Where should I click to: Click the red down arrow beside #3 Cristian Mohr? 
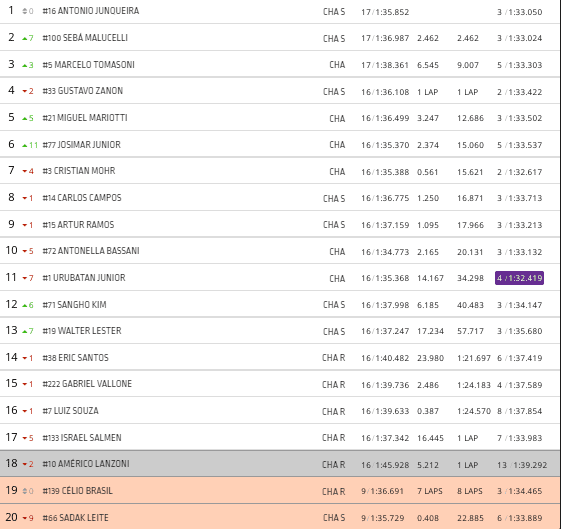[x=25, y=172]
